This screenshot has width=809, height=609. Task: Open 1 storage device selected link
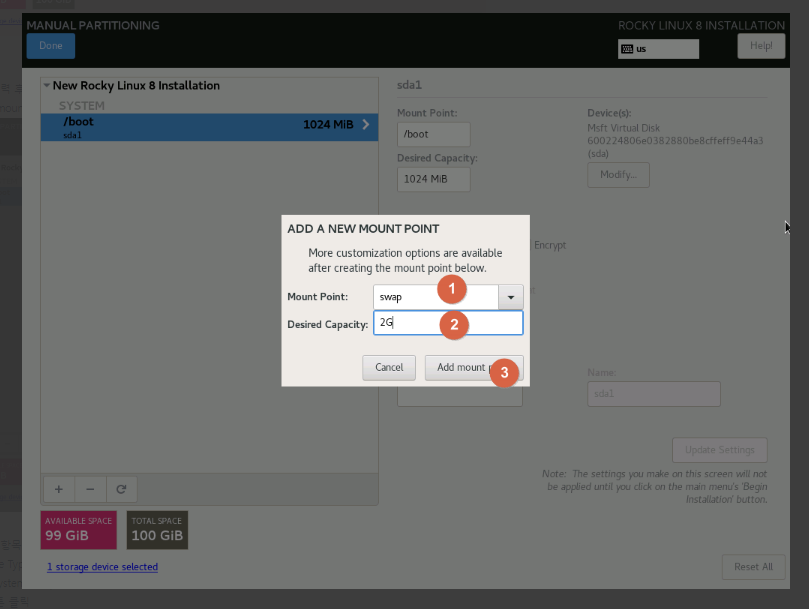(102, 567)
